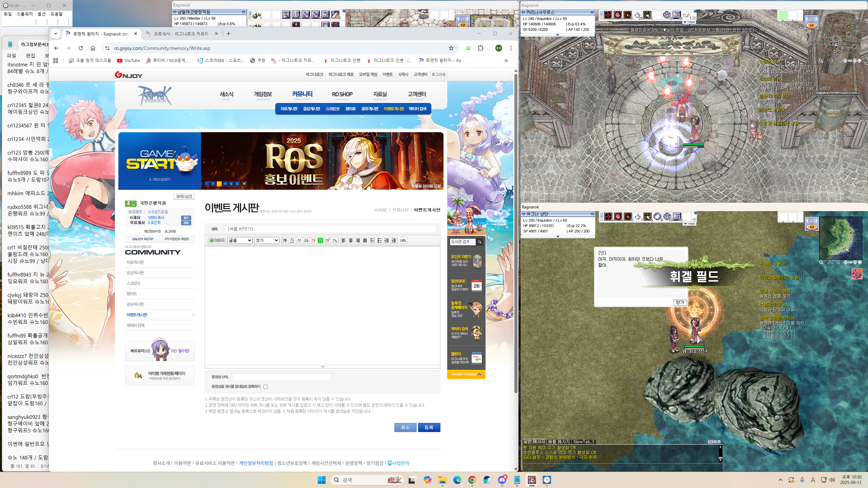
Task: Click the 등록 submit button
Action: point(429,427)
